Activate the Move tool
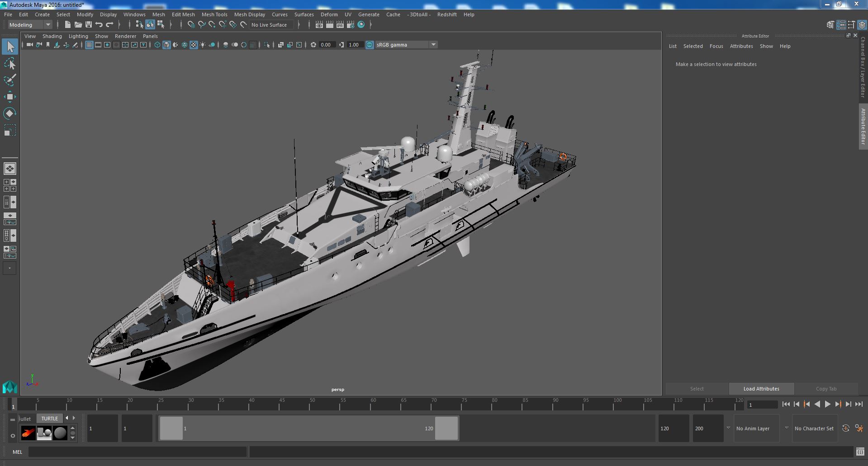 tap(10, 97)
